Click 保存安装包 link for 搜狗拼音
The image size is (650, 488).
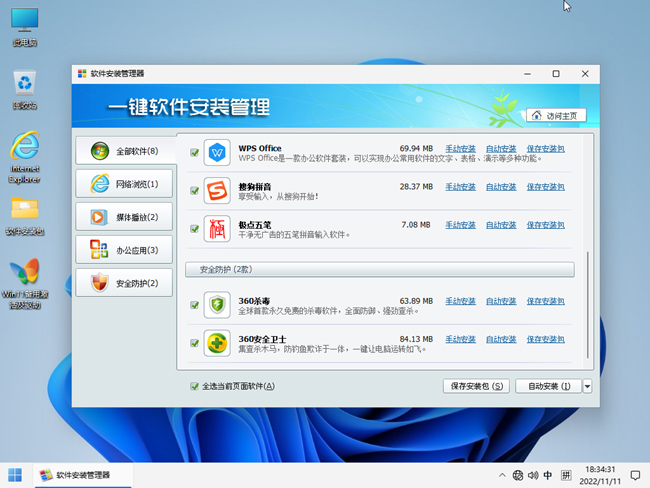pos(546,187)
